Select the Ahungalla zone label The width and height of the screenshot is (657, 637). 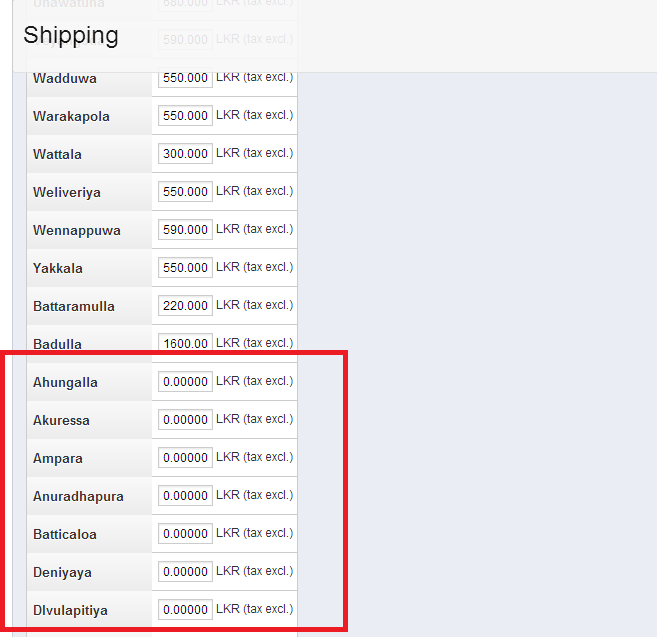click(65, 382)
